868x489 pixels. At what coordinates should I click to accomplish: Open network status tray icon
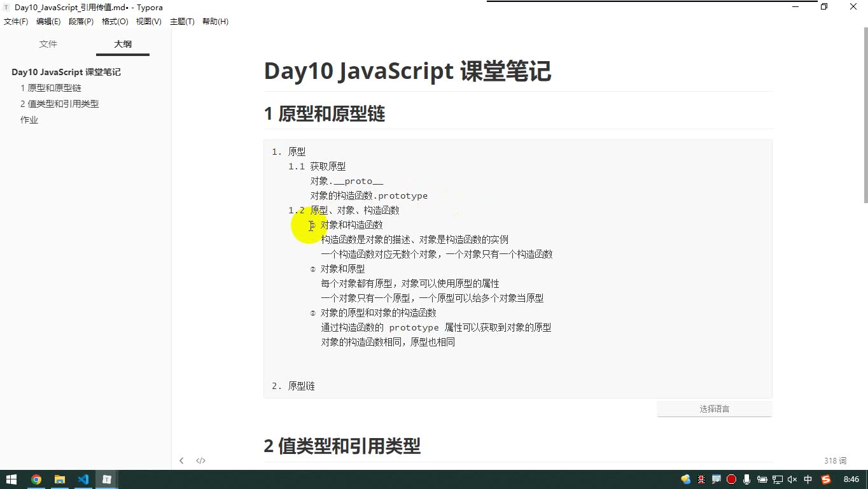click(777, 479)
